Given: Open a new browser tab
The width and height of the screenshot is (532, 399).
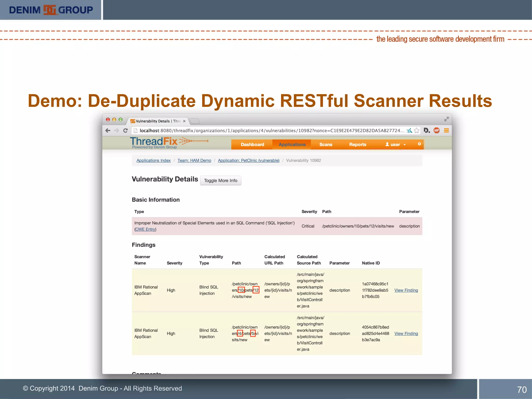Looking at the screenshot, I should point(195,121).
